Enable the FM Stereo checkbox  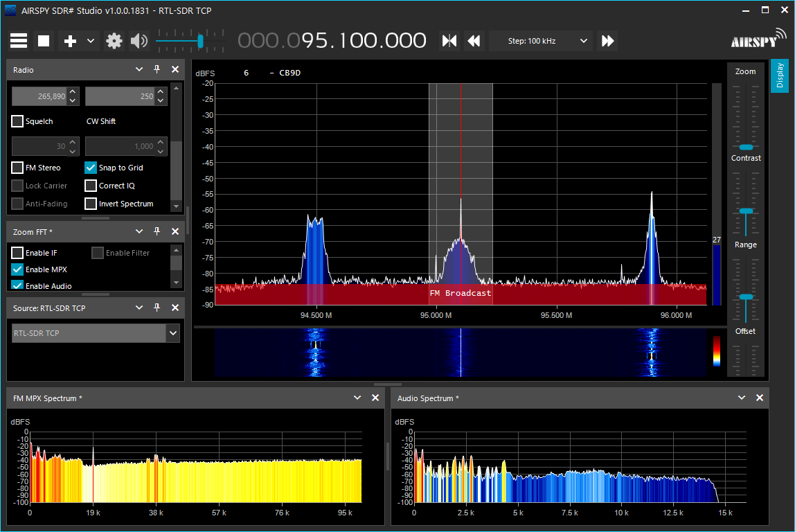point(17,168)
